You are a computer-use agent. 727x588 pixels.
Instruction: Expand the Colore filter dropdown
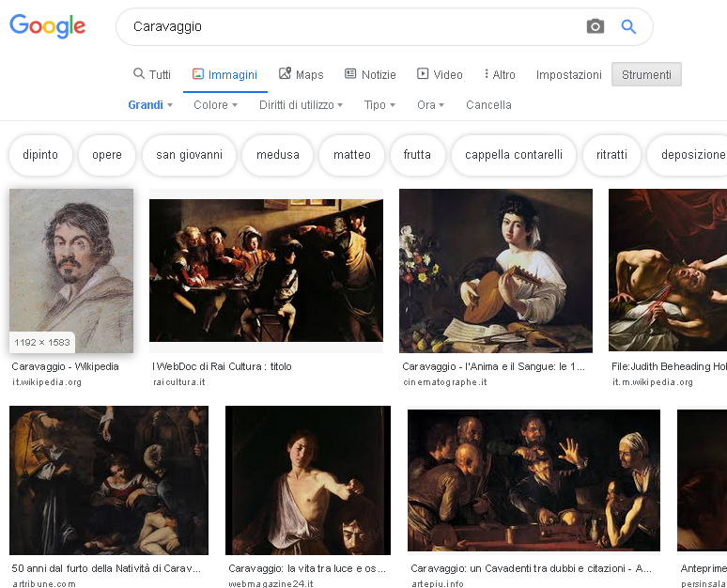click(216, 105)
